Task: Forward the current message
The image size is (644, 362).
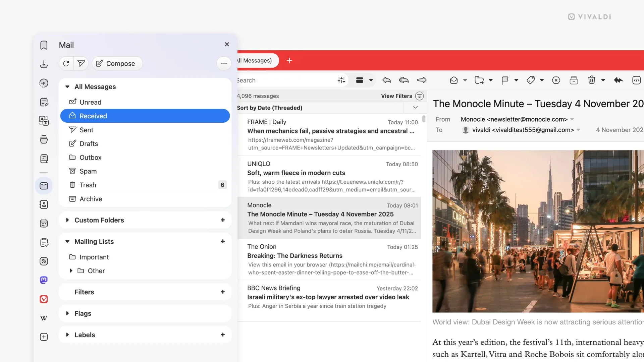Action: (422, 80)
